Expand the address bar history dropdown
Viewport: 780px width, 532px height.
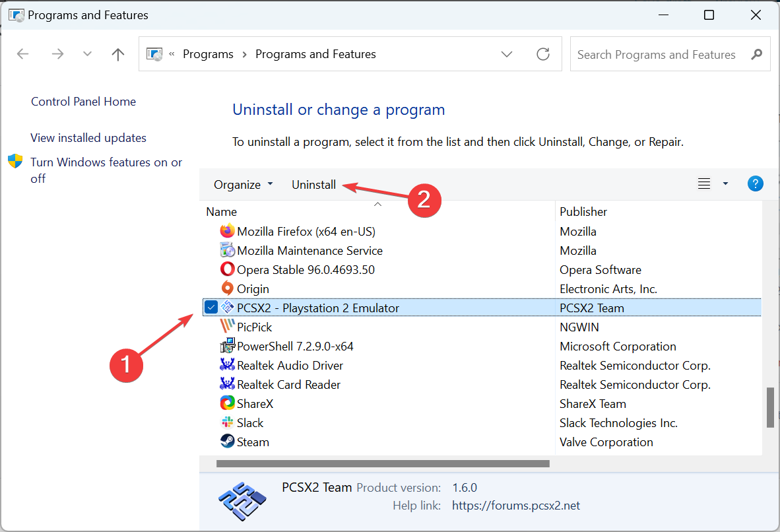pyautogui.click(x=506, y=53)
